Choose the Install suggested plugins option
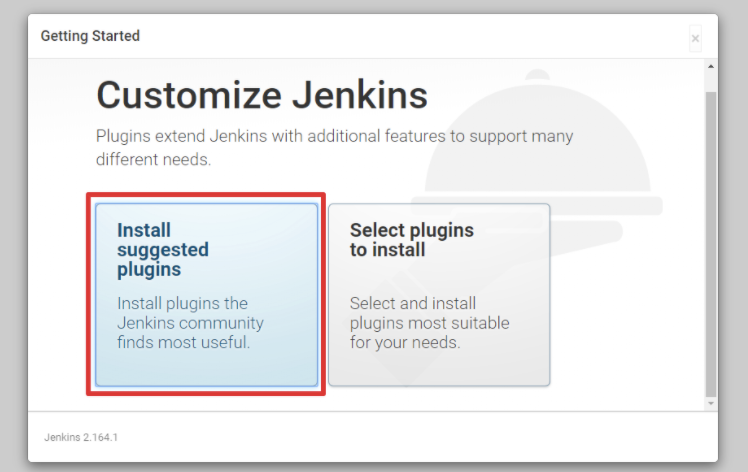748x472 pixels. coord(207,294)
